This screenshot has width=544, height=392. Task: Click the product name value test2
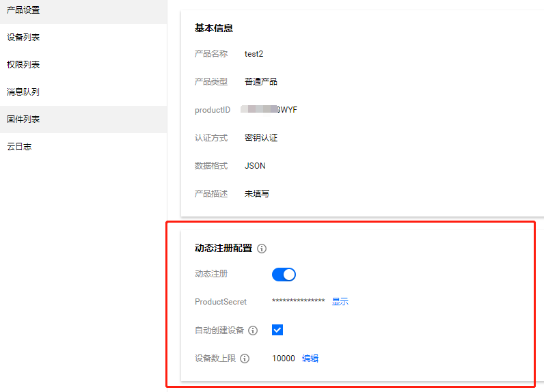click(x=254, y=54)
